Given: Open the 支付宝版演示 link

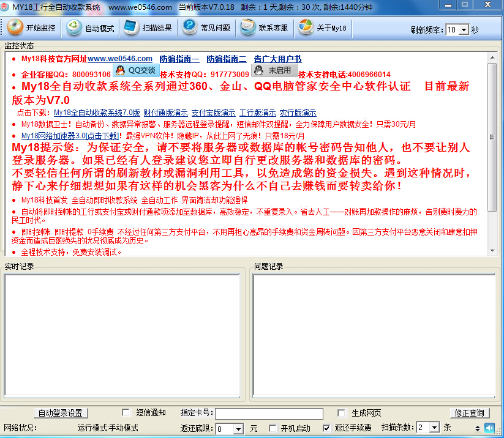Looking at the screenshot, I should (214, 113).
